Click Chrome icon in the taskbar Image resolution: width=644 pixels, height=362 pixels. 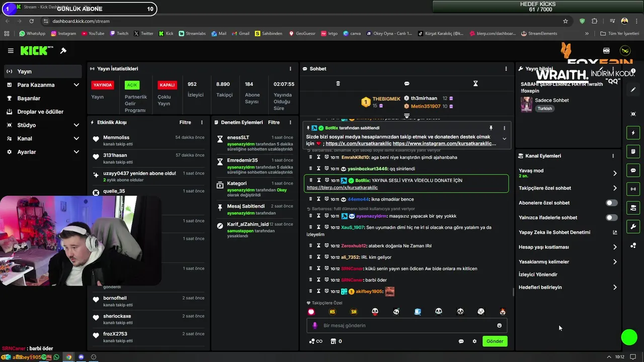(69, 357)
